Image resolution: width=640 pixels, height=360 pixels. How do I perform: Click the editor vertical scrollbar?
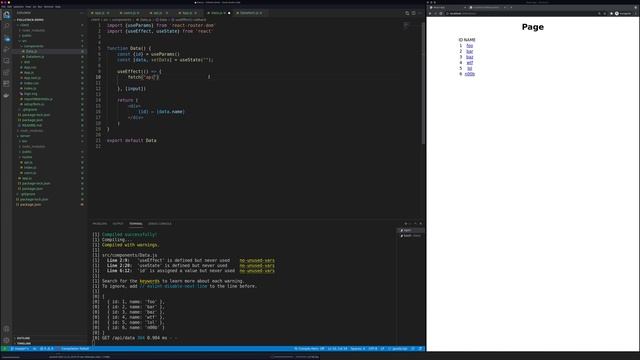(x=423, y=84)
